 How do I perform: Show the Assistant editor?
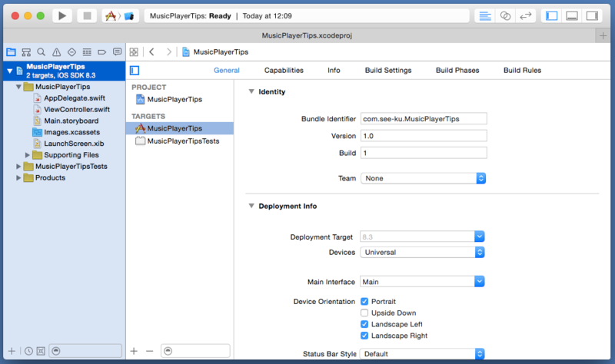pyautogui.click(x=505, y=15)
